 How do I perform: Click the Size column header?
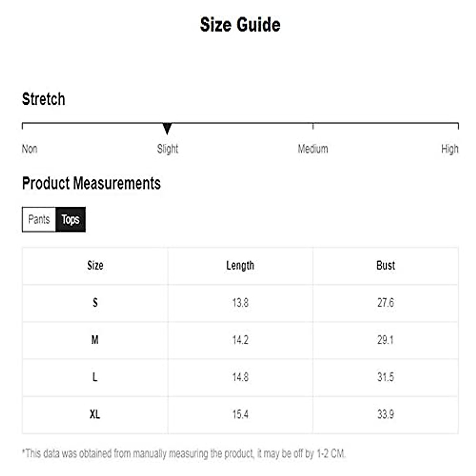[95, 265]
